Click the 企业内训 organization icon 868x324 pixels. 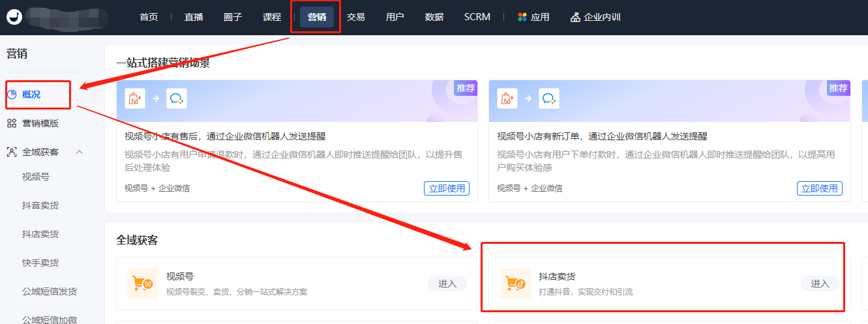coord(575,17)
